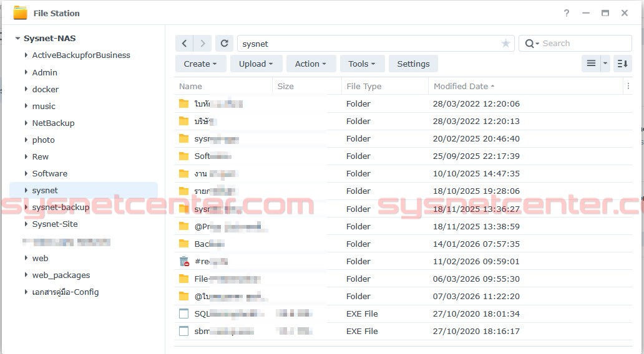This screenshot has height=354, width=644.
Task: Select the Soft folder icon
Action: (x=184, y=156)
